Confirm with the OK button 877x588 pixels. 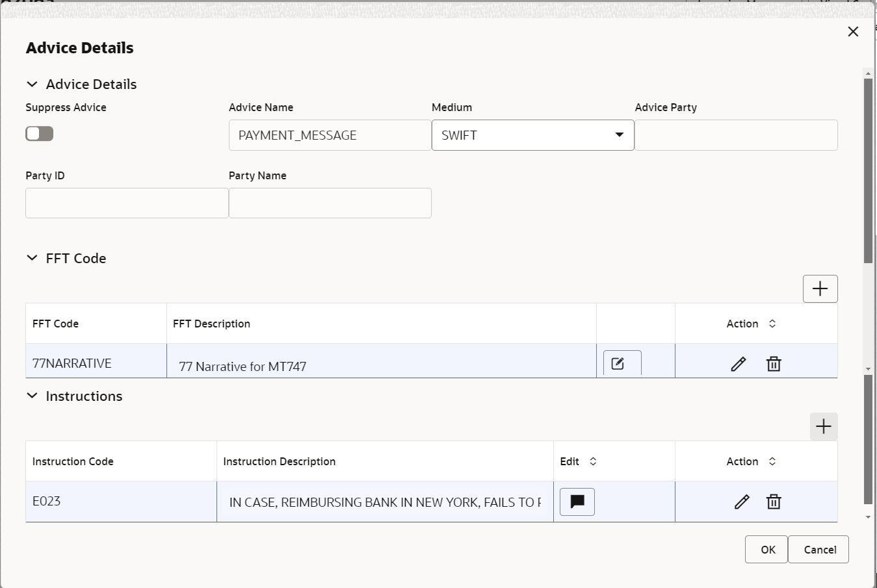tap(766, 550)
